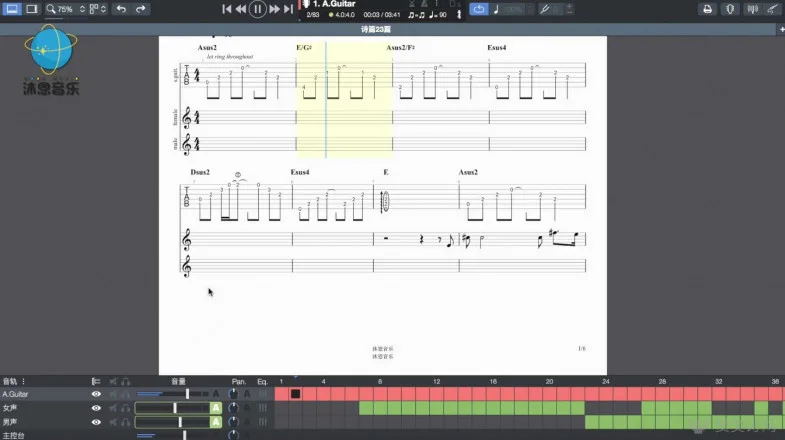Expand the layout options stepper arrows
Image resolution: width=785 pixels, height=440 pixels.
[x=103, y=9]
